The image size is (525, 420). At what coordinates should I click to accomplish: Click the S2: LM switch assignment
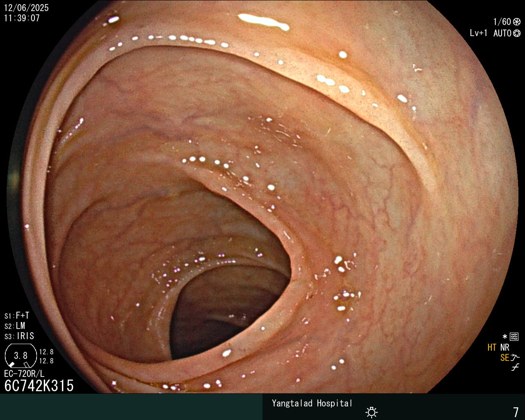click(x=15, y=326)
